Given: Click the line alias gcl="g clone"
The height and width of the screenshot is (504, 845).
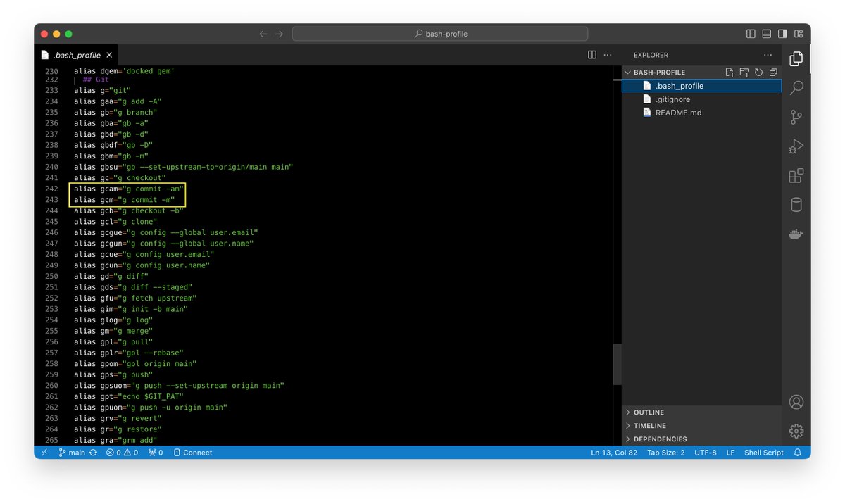Looking at the screenshot, I should 115,222.
